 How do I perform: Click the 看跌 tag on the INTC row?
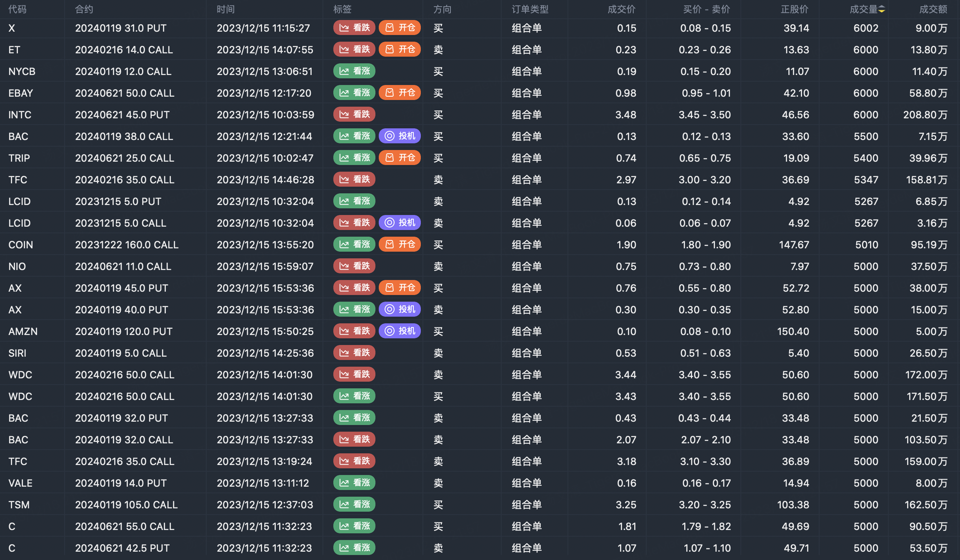354,115
